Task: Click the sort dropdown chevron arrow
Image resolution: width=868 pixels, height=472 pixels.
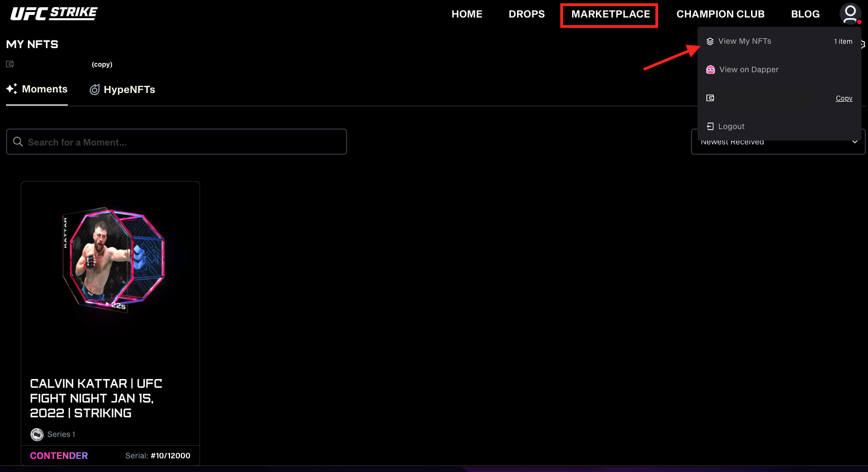Action: coord(855,142)
